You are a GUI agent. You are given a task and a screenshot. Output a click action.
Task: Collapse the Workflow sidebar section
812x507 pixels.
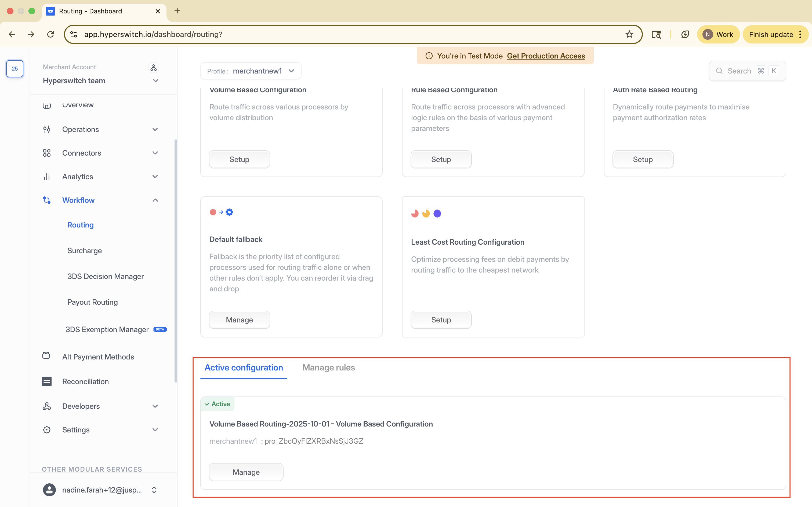tap(155, 200)
